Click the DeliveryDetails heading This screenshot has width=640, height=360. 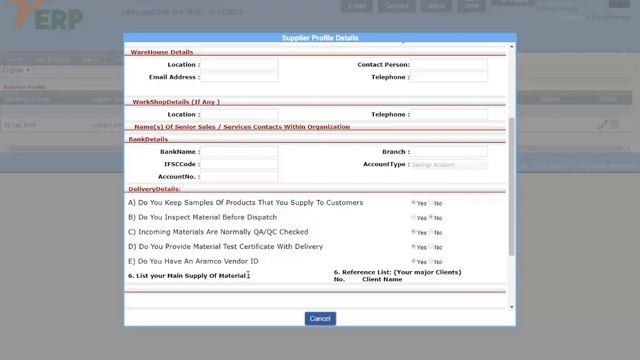tap(154, 189)
